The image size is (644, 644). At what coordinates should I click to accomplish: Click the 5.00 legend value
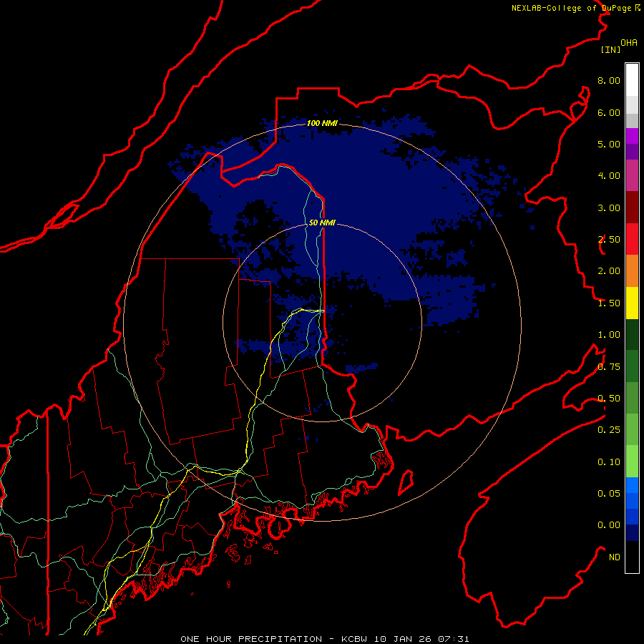pyautogui.click(x=609, y=144)
